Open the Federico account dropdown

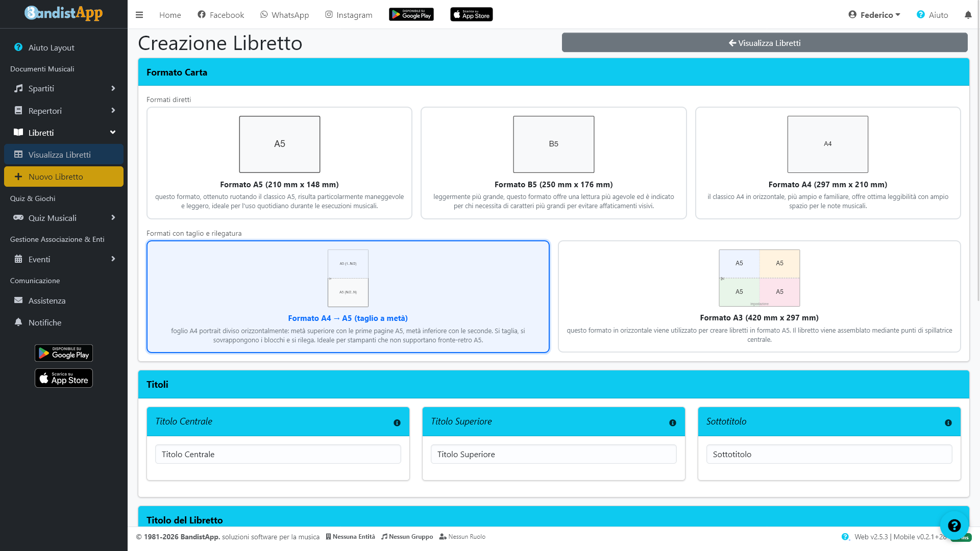coord(874,15)
